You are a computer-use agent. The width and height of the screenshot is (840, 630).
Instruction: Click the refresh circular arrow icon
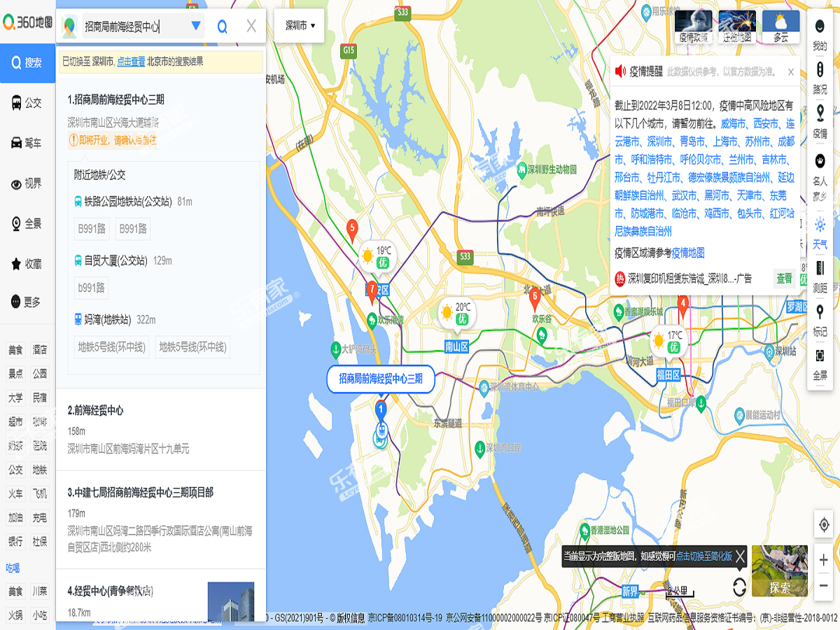click(739, 587)
